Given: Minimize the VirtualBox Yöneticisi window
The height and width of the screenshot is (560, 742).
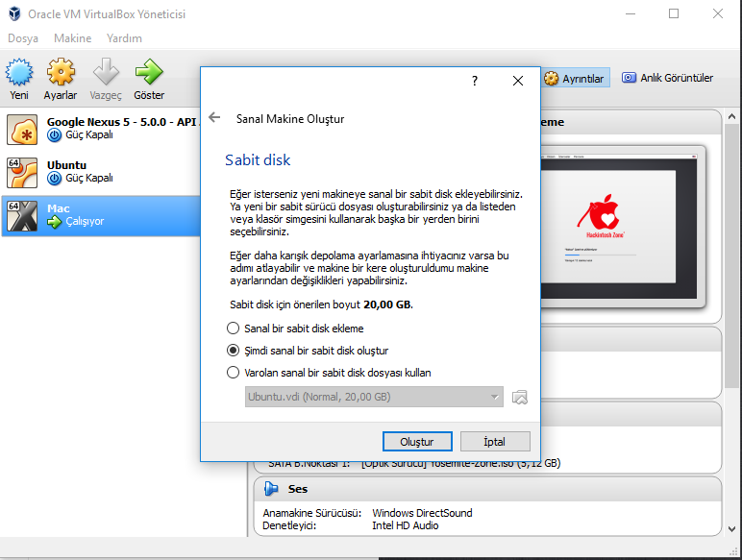Looking at the screenshot, I should point(631,13).
